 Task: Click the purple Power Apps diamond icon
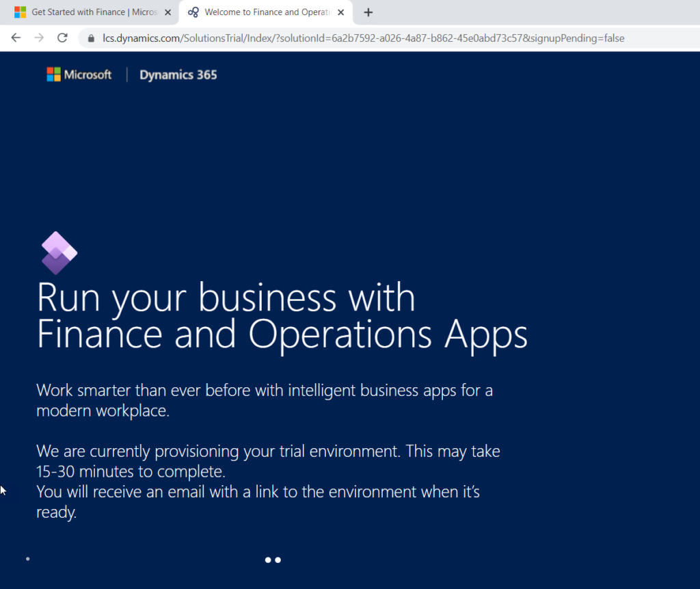pos(59,253)
